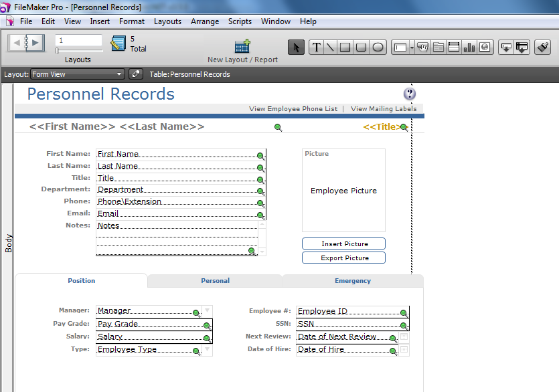
Task: Select the Tab Control tool
Action: coord(438,47)
